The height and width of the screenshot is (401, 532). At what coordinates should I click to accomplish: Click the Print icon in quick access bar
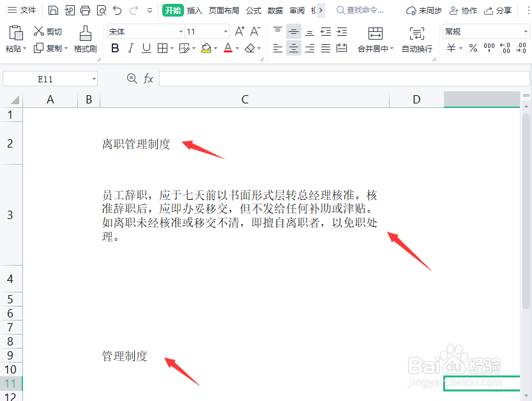pyautogui.click(x=85, y=10)
